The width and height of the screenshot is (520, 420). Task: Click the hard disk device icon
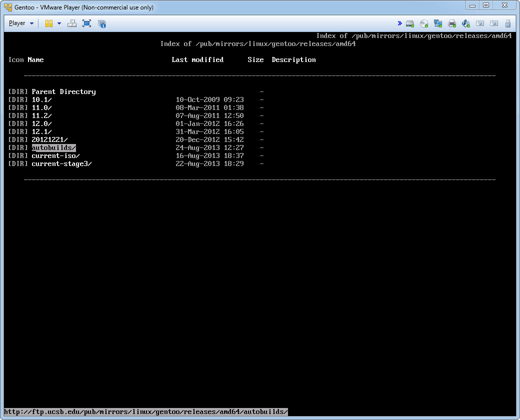coord(410,23)
